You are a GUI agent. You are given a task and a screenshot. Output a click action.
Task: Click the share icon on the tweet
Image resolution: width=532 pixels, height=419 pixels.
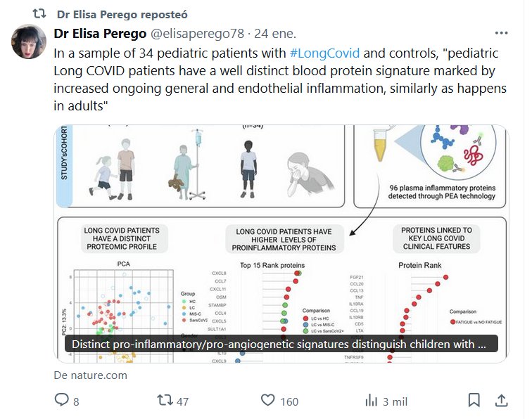pyautogui.click(x=501, y=400)
